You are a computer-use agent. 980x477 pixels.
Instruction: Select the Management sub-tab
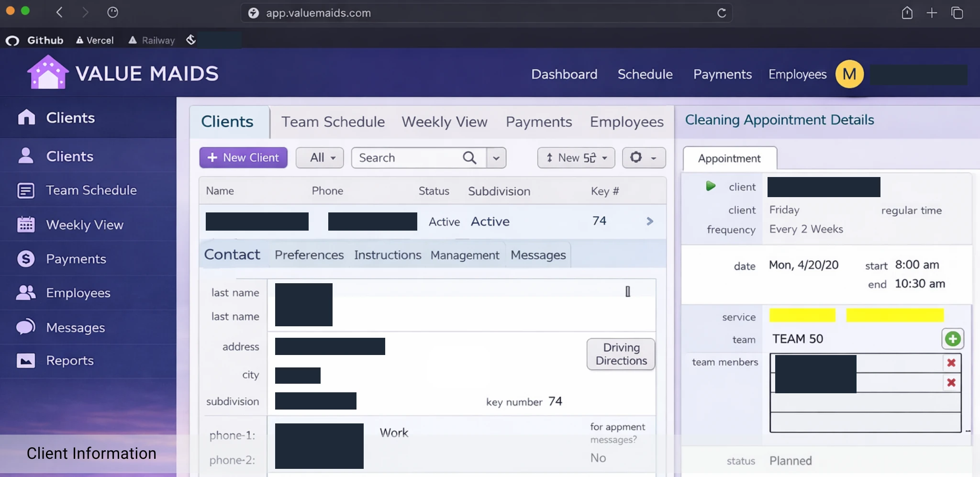465,255
